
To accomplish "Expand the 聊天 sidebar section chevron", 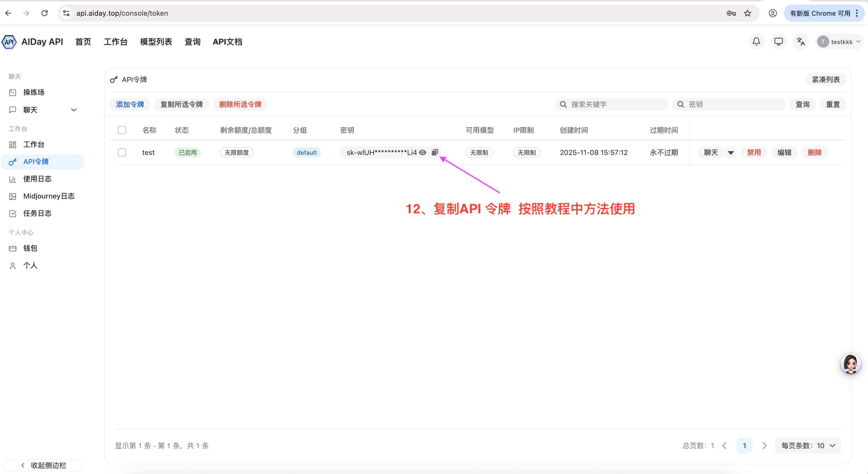I will (74, 110).
